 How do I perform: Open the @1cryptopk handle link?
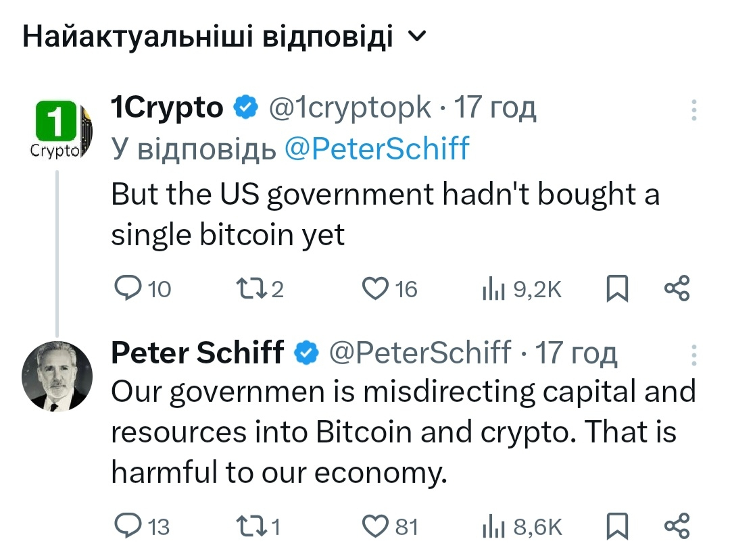tap(349, 107)
